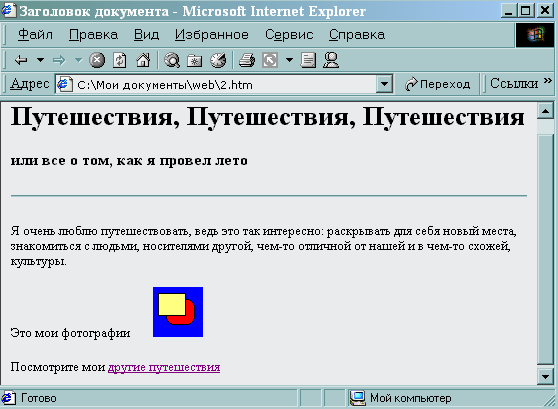
Task: Click the Edit page document icon
Action: [x=308, y=60]
